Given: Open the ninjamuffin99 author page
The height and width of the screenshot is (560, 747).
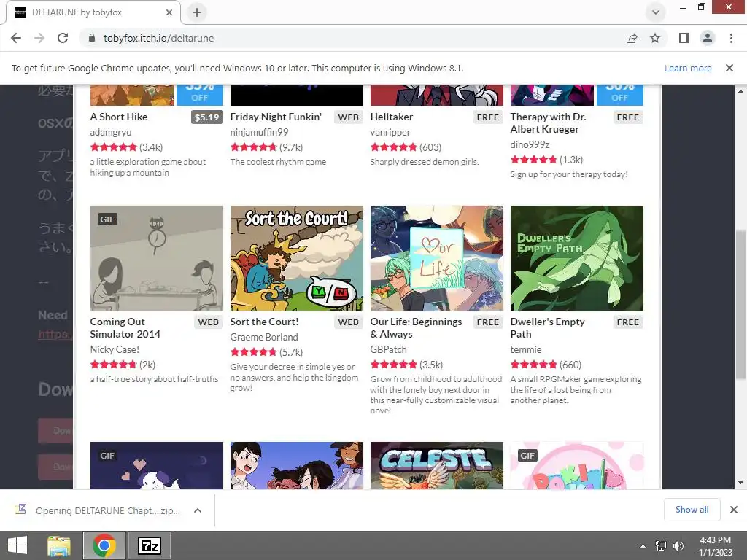Looking at the screenshot, I should click(x=259, y=133).
